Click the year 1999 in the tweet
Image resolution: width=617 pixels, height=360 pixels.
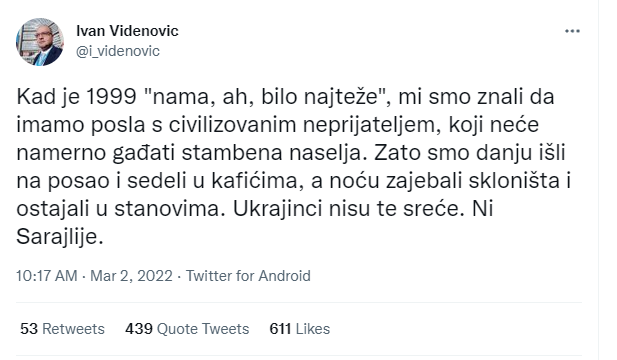[111, 97]
